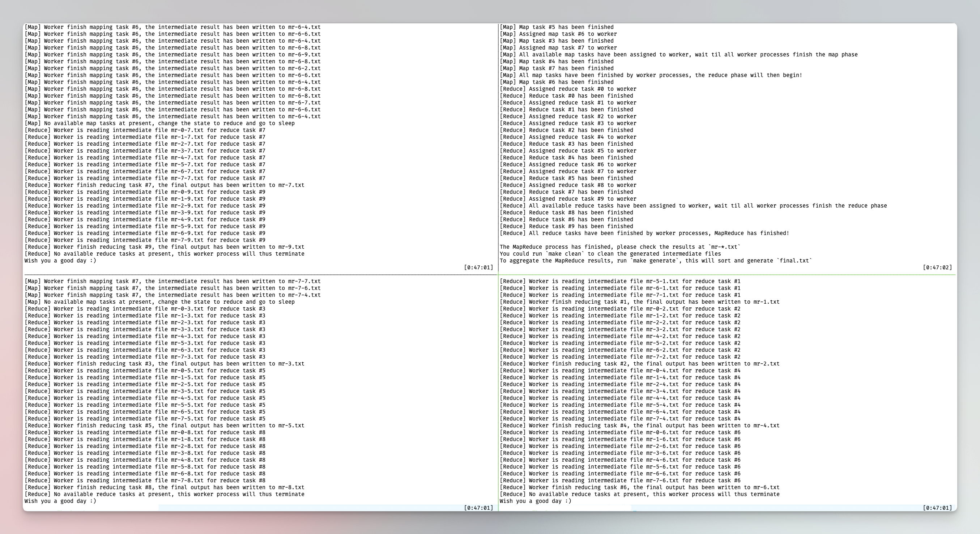Click 'Worker finish reducing task #3' line
The width and height of the screenshot is (980, 534).
point(164,364)
